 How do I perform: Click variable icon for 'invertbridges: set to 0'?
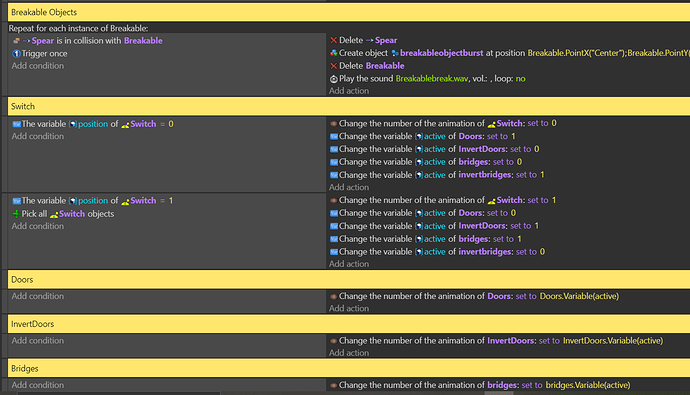tap(334, 252)
